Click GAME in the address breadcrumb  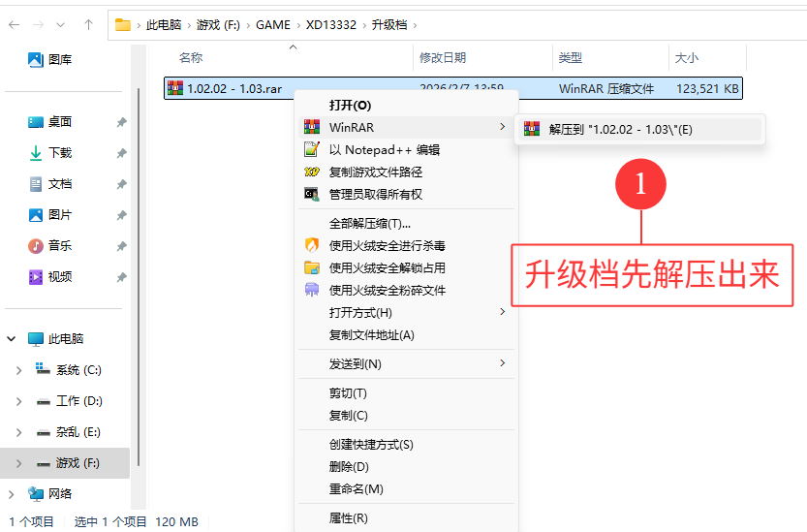272,25
